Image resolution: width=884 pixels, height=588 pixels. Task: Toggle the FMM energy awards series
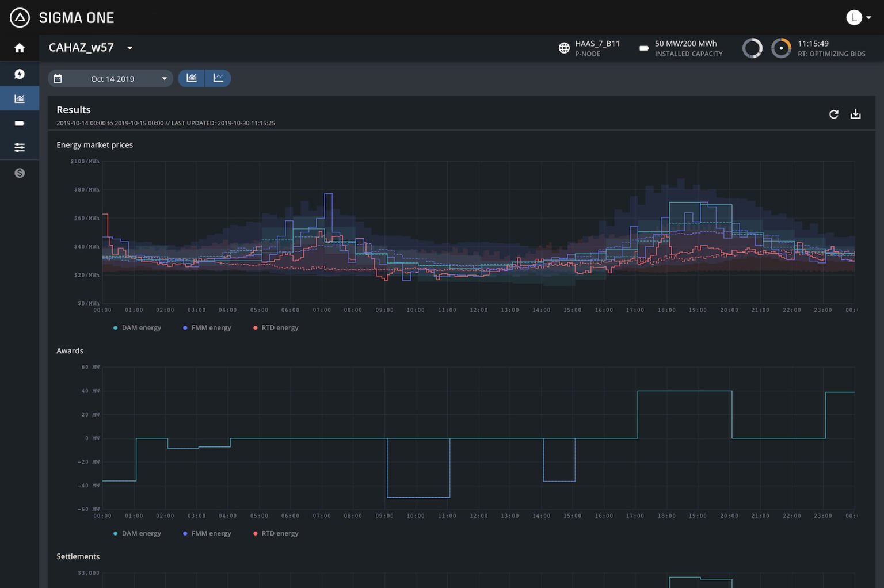coord(207,533)
